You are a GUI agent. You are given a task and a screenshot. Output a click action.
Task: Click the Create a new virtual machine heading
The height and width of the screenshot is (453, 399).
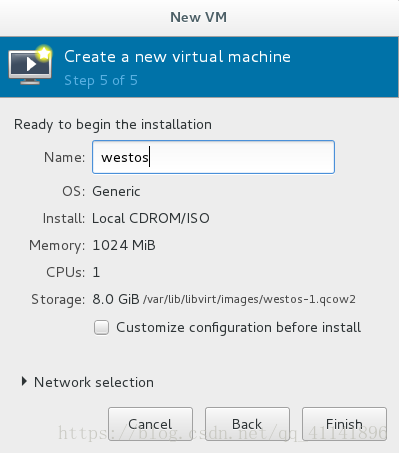coord(177,57)
